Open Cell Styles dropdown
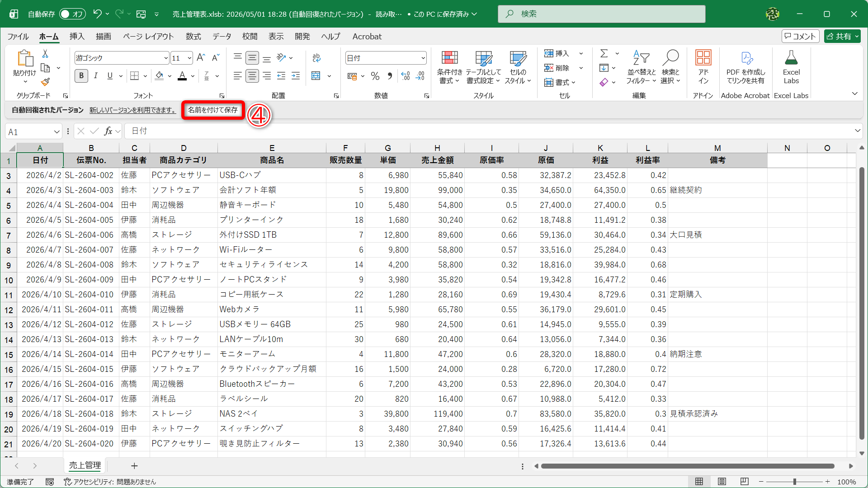The image size is (868, 488). coord(518,67)
